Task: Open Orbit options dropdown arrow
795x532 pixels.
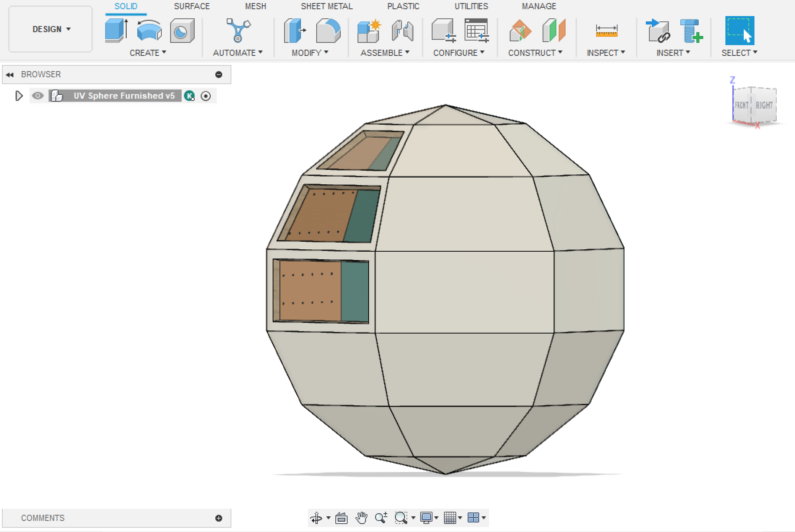Action: pyautogui.click(x=328, y=518)
